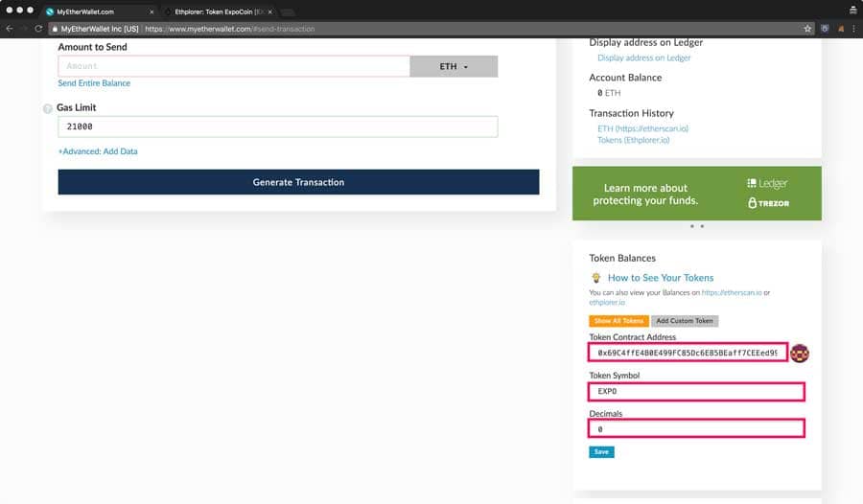Click Display address on Ledger link
Viewport: 863px width, 504px height.
[644, 57]
